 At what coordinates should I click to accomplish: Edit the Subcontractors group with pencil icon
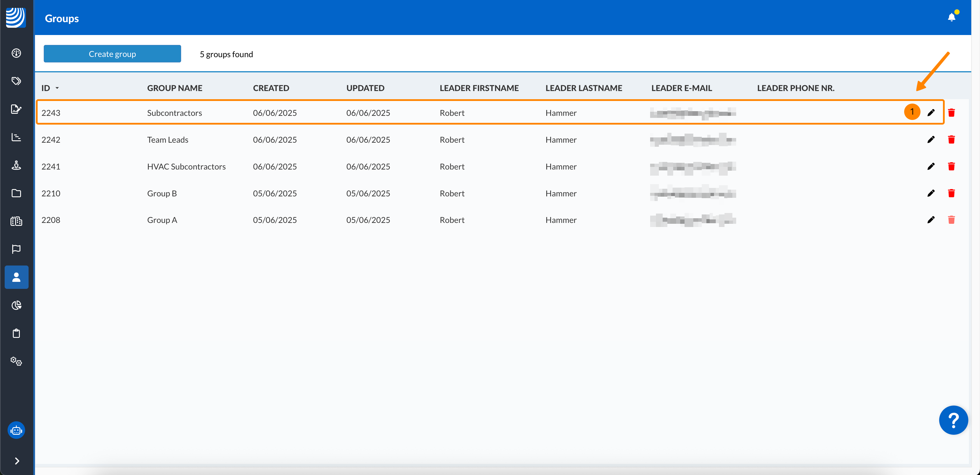click(x=930, y=113)
